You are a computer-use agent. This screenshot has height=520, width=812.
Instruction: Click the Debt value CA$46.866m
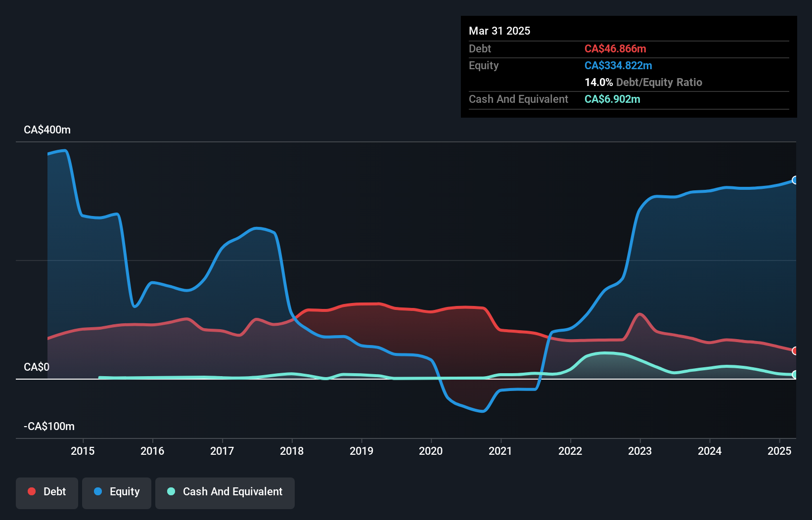click(x=615, y=48)
